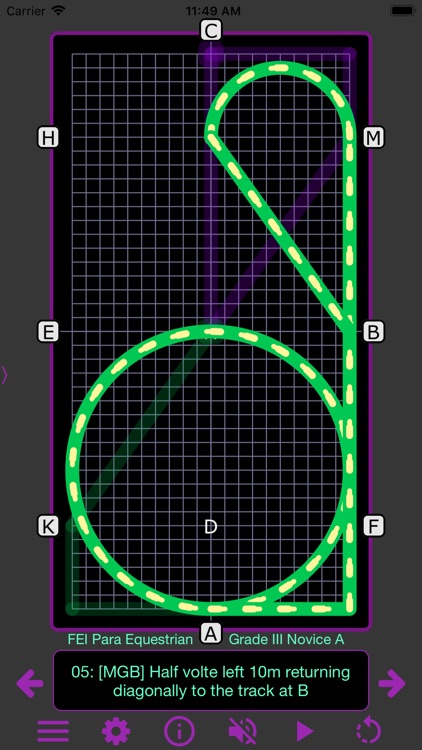
Task: Tap the dashed circular restart icon
Action: [x=368, y=731]
